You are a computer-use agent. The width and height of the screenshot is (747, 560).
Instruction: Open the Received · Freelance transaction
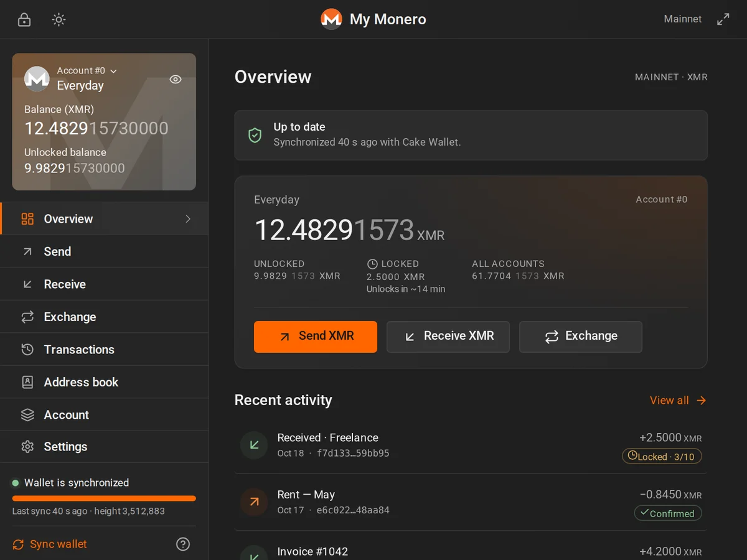[471, 445]
